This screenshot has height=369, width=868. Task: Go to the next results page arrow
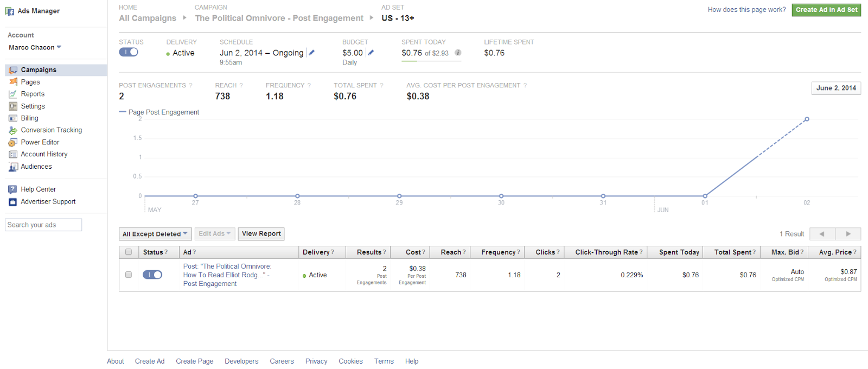pos(848,234)
